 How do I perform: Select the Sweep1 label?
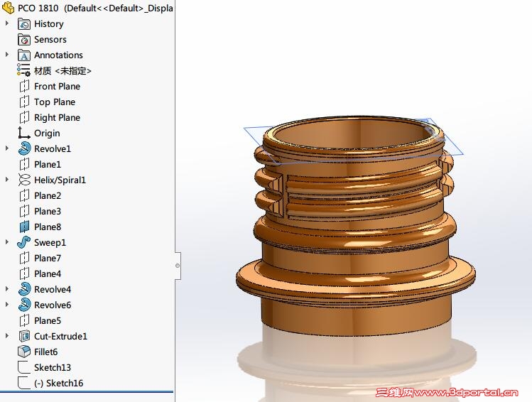[x=50, y=243]
